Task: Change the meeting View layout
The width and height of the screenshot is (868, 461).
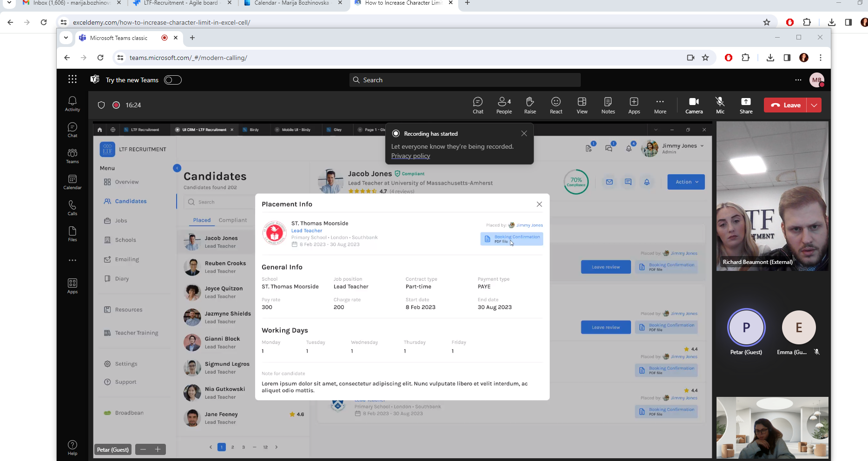Action: click(x=582, y=105)
